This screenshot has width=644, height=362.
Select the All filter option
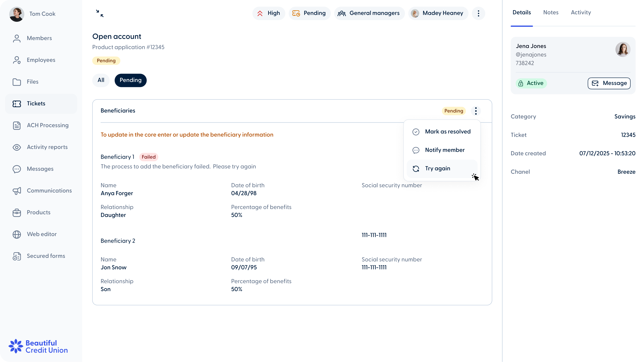coord(101,80)
